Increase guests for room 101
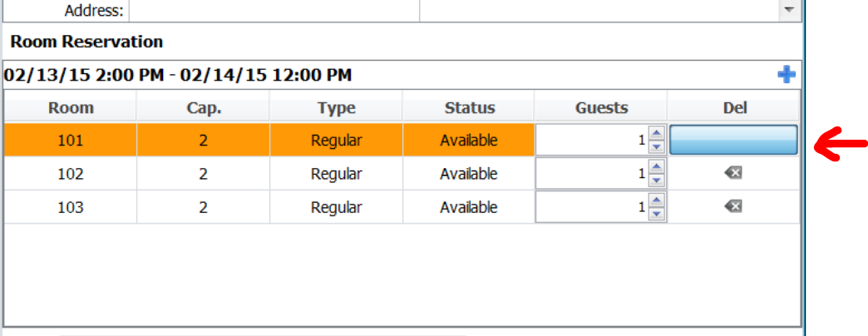 (x=656, y=133)
